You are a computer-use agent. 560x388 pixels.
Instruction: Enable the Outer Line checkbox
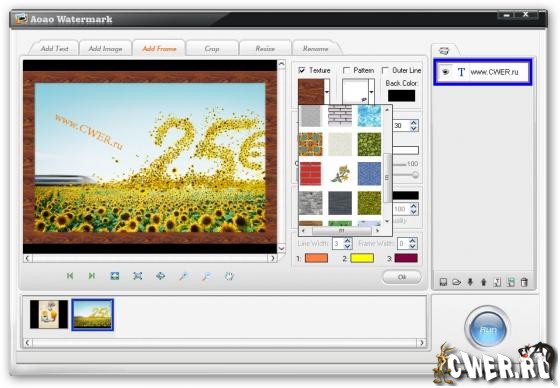(x=385, y=70)
